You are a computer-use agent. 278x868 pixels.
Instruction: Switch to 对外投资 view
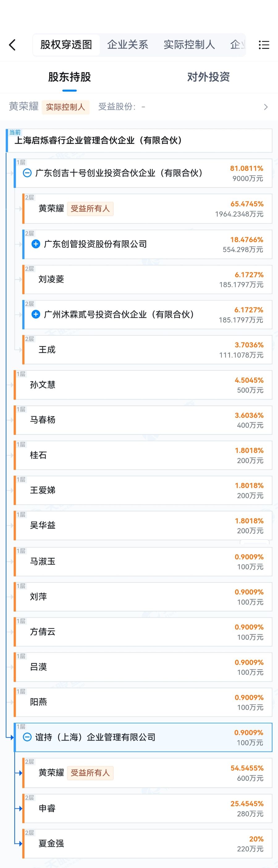pyautogui.click(x=208, y=77)
